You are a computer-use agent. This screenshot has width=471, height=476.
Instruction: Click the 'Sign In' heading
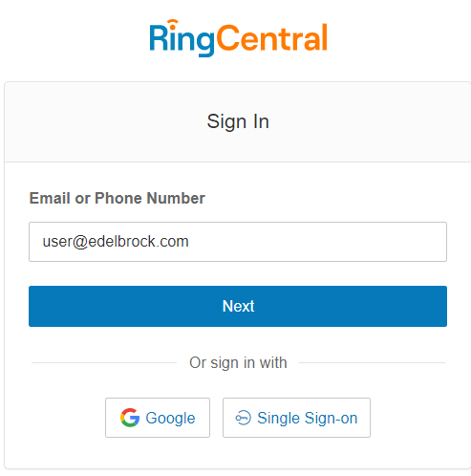click(238, 121)
